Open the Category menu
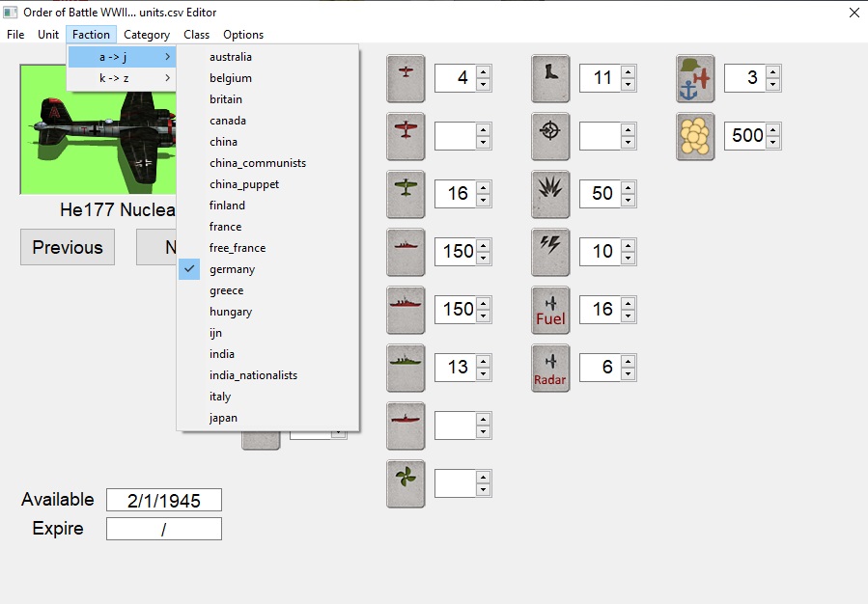 point(147,35)
